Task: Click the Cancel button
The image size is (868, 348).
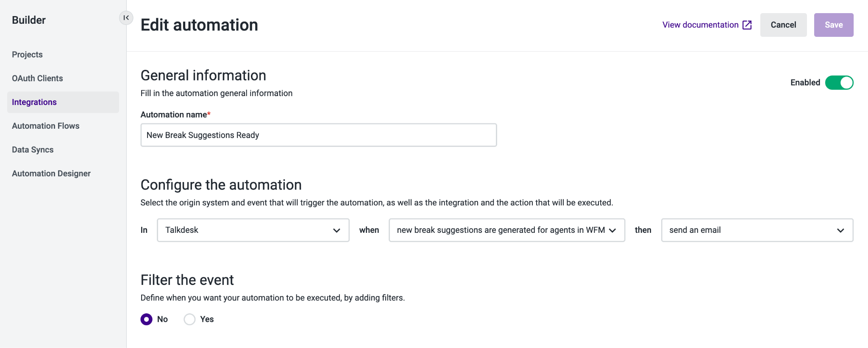Action: pyautogui.click(x=783, y=25)
